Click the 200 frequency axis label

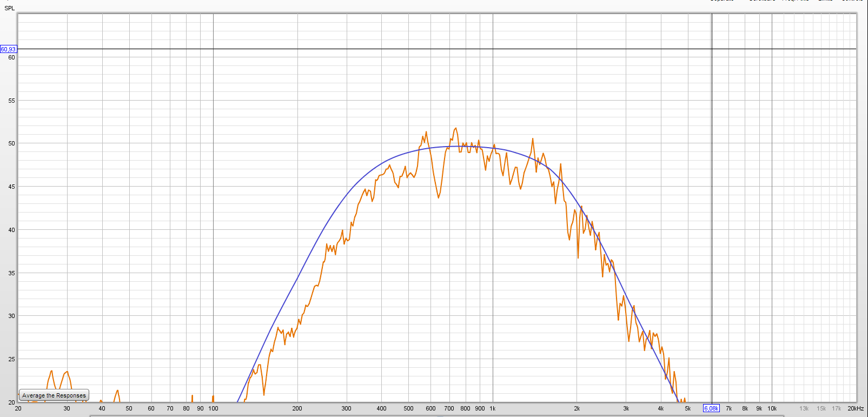point(297,408)
